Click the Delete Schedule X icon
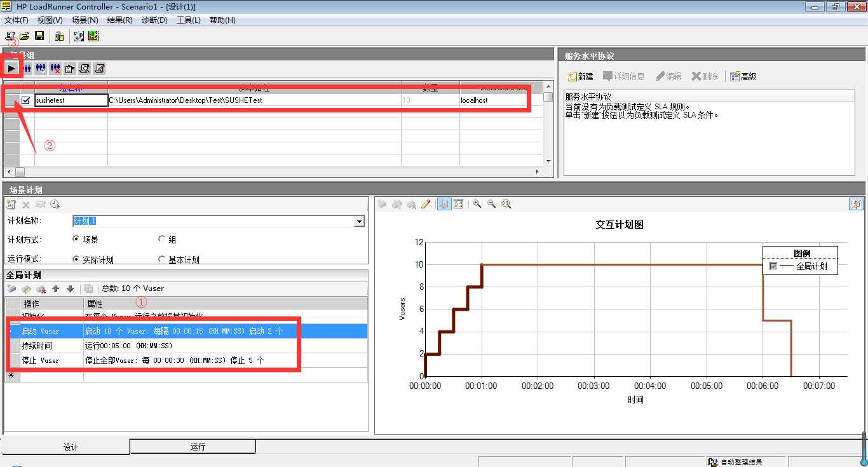The image size is (868, 467). (26, 205)
